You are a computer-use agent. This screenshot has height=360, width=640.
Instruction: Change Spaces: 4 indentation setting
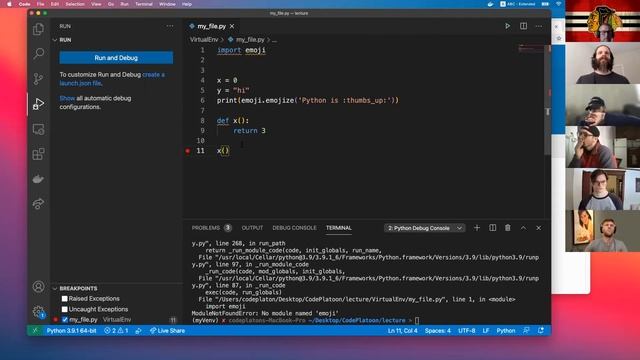(438, 331)
